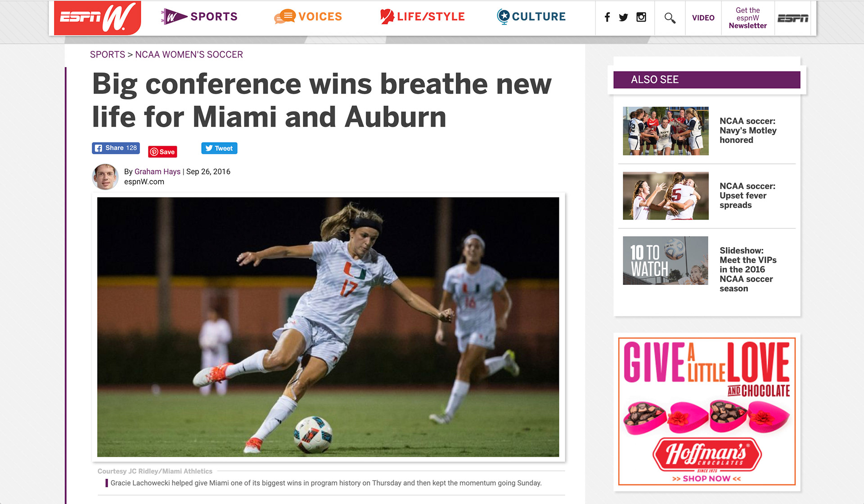Open author Graham Hays link
This screenshot has width=864, height=504.
click(x=157, y=171)
